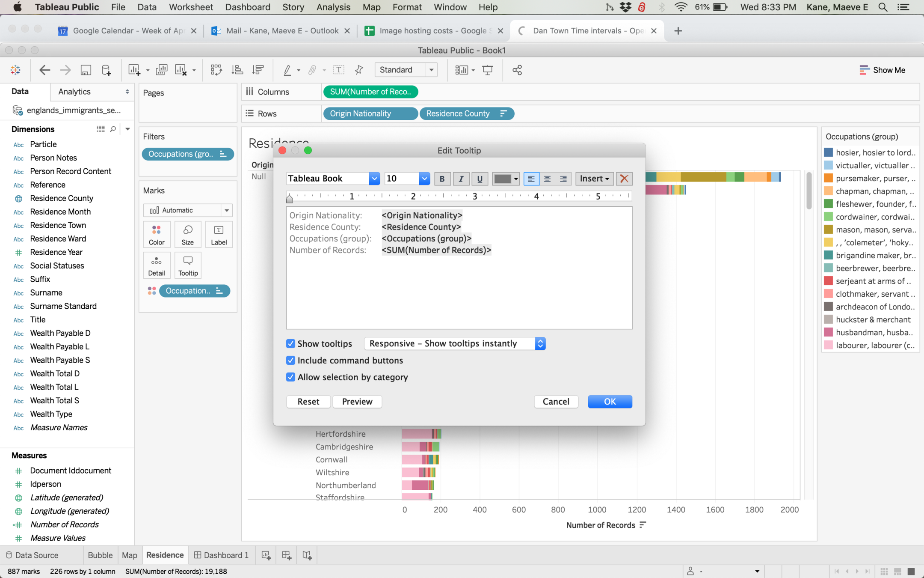Click the Bold formatting button in Edit Tooltip

[x=442, y=179]
